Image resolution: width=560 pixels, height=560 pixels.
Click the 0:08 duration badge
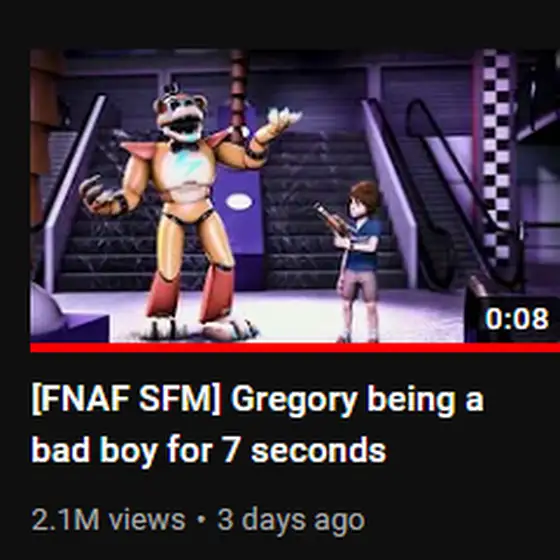click(516, 319)
